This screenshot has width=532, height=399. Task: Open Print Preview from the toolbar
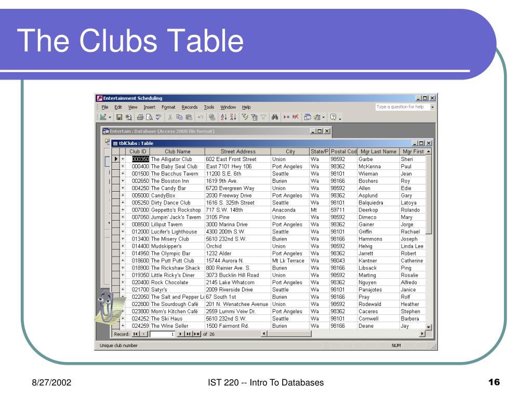click(x=149, y=117)
